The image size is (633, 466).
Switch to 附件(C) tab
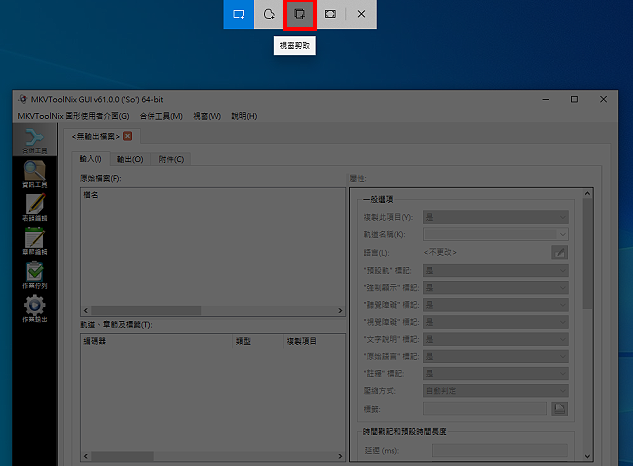171,160
